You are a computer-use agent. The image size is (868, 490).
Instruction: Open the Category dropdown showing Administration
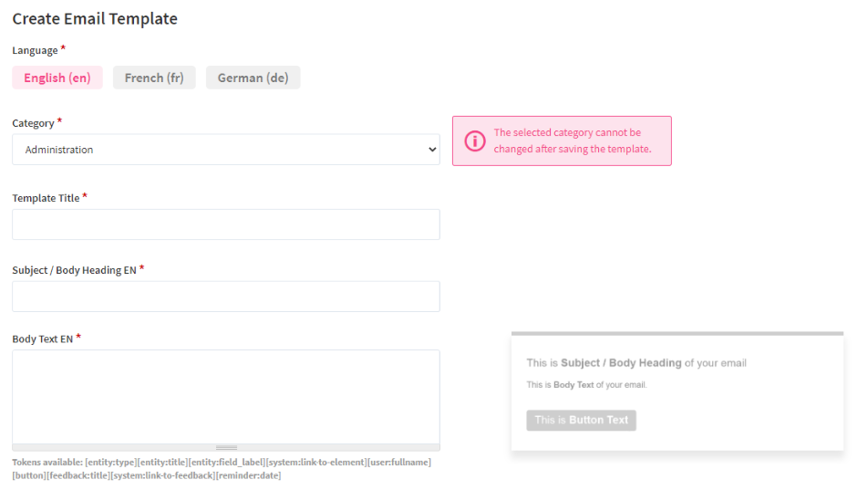225,150
